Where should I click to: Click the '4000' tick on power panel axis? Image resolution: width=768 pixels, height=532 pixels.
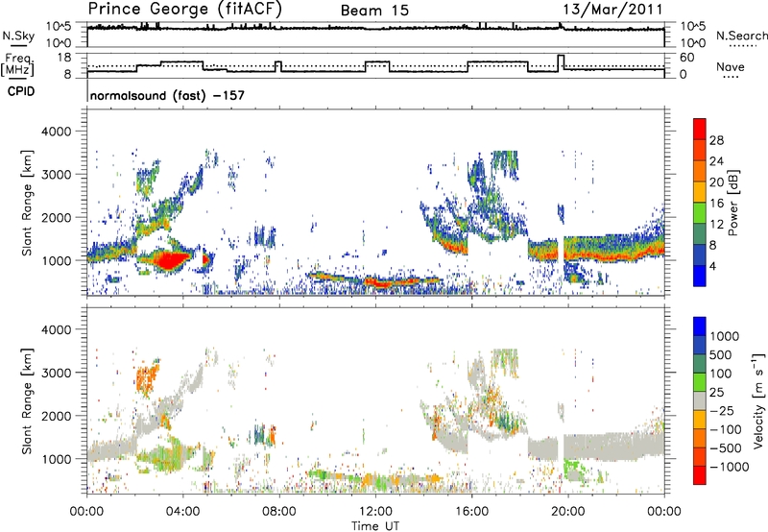click(59, 132)
